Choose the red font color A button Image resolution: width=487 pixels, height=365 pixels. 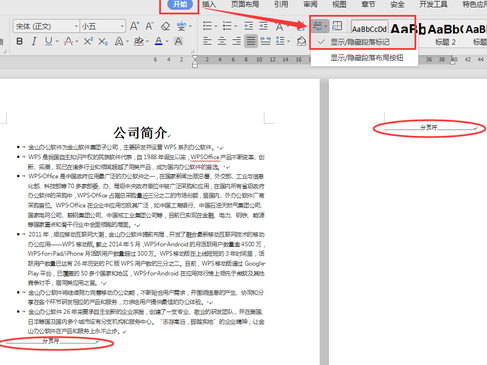pyautogui.click(x=69, y=41)
